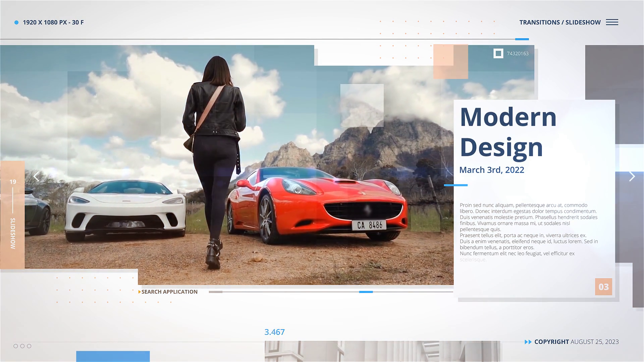The height and width of the screenshot is (362, 644).
Task: Click the blue marker on the progress line
Action: point(366,292)
